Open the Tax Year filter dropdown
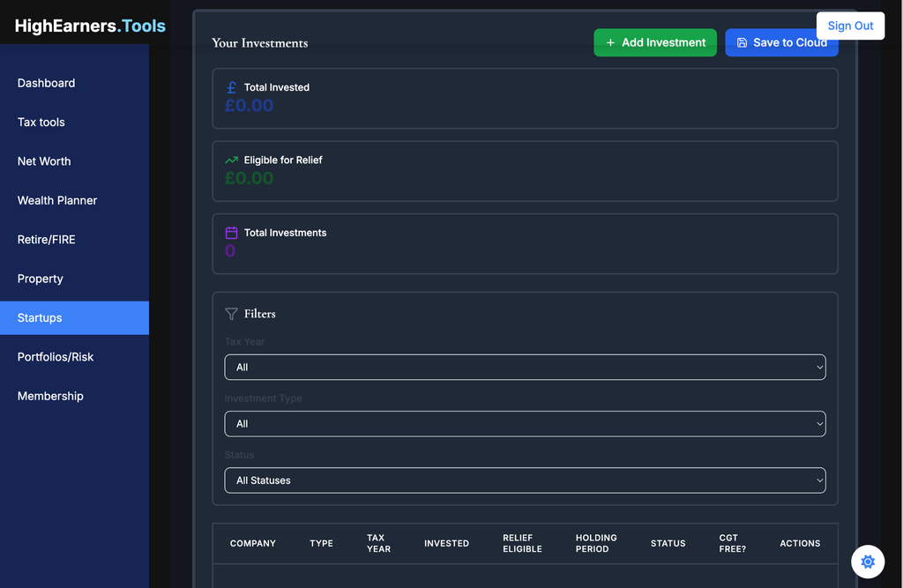The width and height of the screenshot is (903, 588). click(x=525, y=367)
